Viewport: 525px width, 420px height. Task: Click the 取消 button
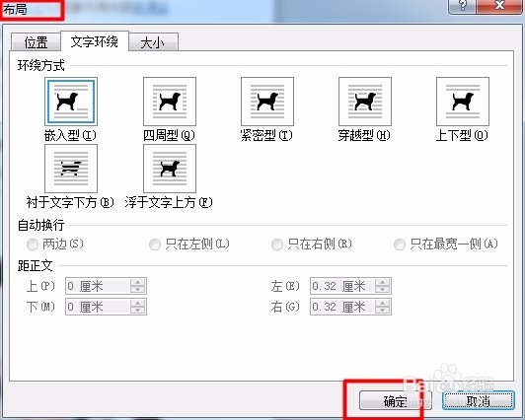click(479, 400)
